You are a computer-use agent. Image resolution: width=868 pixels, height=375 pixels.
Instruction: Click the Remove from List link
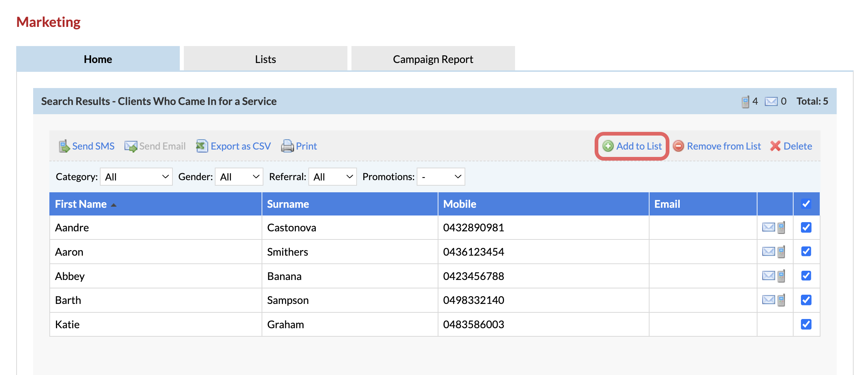pyautogui.click(x=724, y=146)
